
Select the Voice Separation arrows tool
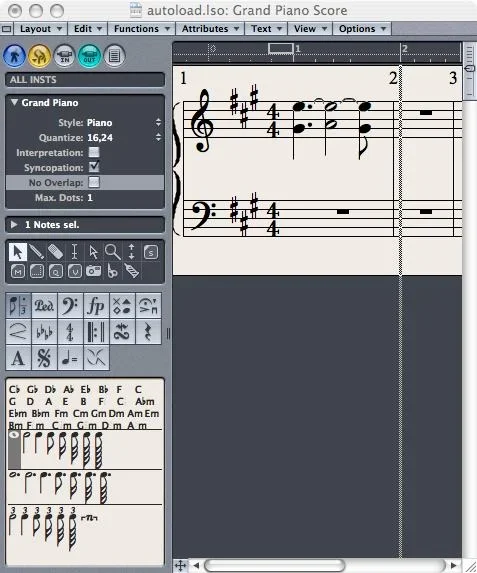132,252
